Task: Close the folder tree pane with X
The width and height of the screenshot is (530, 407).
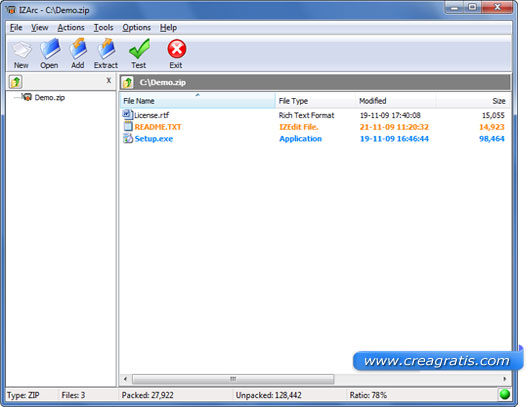Action: 109,80
